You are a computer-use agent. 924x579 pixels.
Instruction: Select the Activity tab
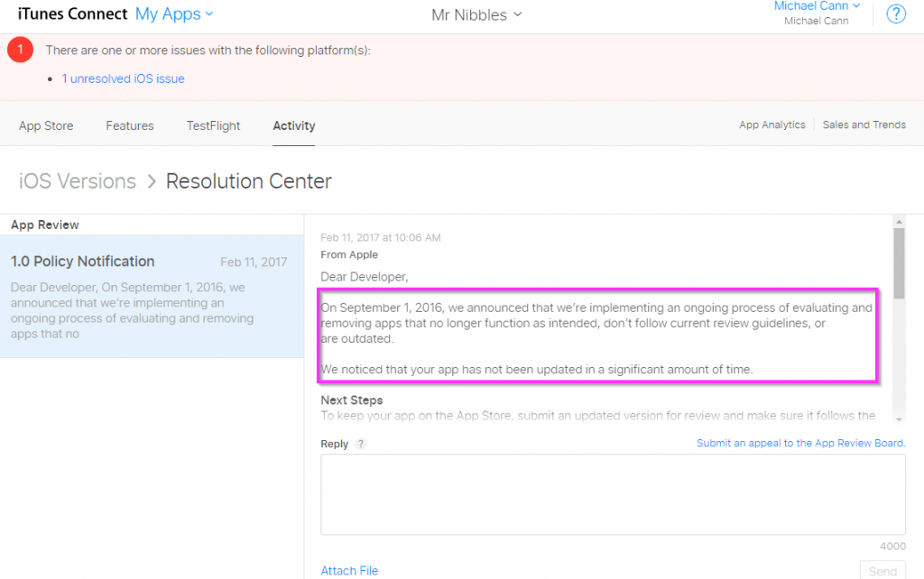[x=294, y=125]
